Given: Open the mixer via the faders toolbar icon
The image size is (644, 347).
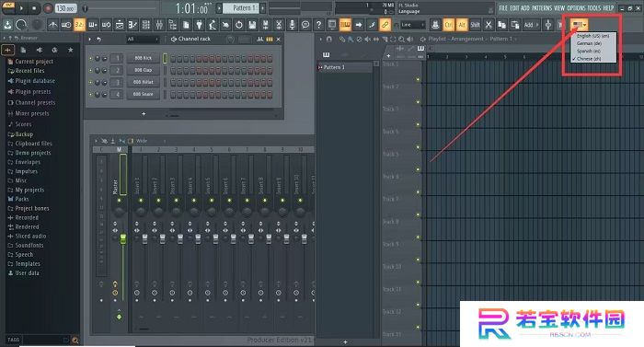Looking at the screenshot, I should pos(159,25).
